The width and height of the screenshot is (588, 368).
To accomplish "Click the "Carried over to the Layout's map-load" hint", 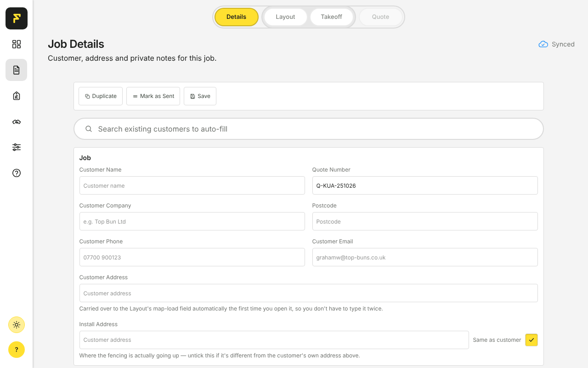I will click(231, 309).
